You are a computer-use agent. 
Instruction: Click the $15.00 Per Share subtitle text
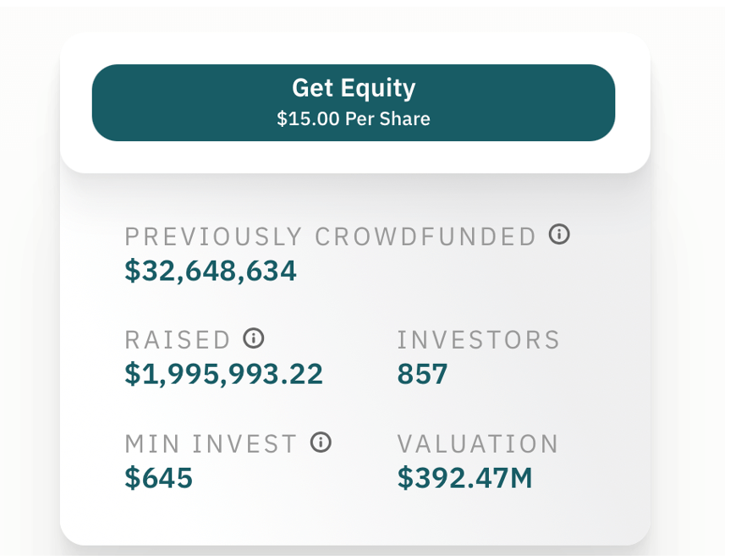tap(353, 119)
